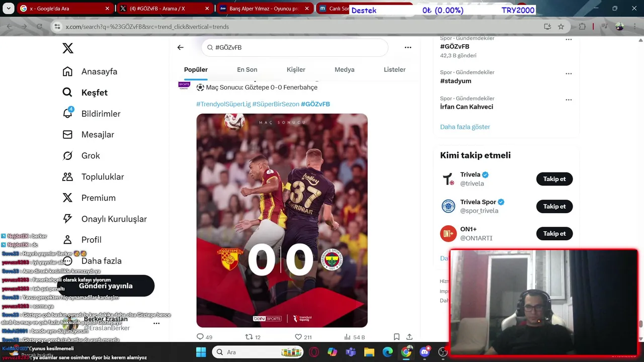Open #TrendyolSüperLig hashtag link

223,104
